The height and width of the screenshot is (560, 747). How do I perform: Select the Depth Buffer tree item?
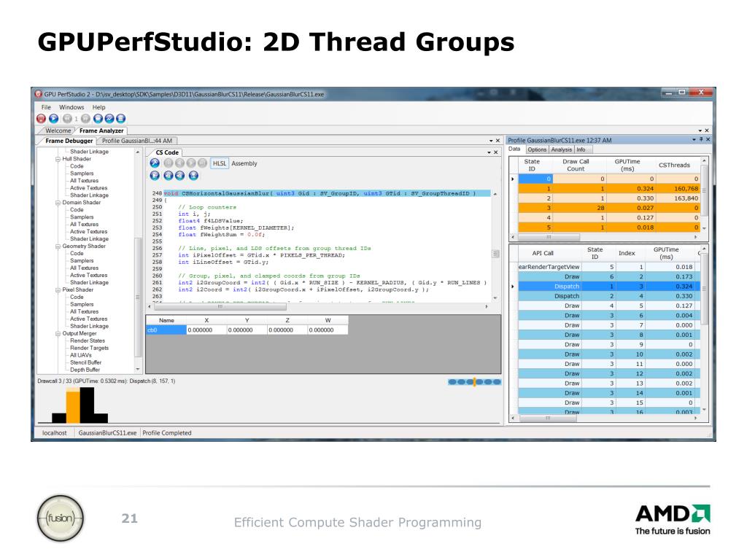(x=85, y=370)
